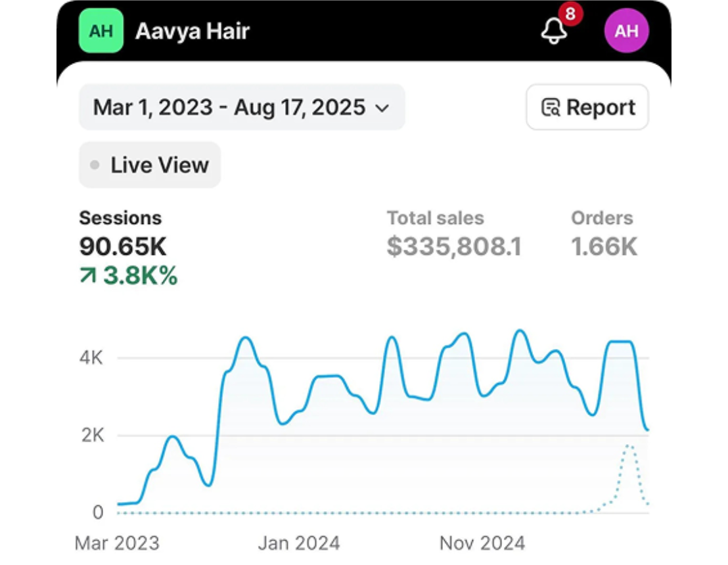This screenshot has width=728, height=565.
Task: Click the grey Live View status dot
Action: point(95,166)
